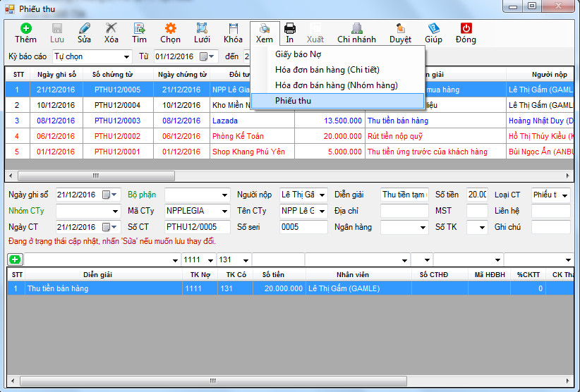The image size is (580, 392).
Task: Click the 13.500.000 amount cell
Action: coord(330,121)
